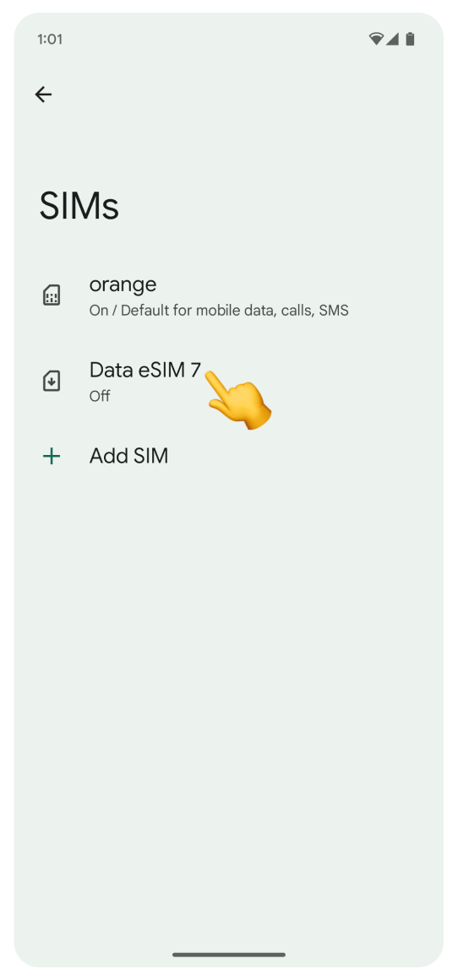
Task: Click the word SIM in Add SIM
Action: pos(149,457)
